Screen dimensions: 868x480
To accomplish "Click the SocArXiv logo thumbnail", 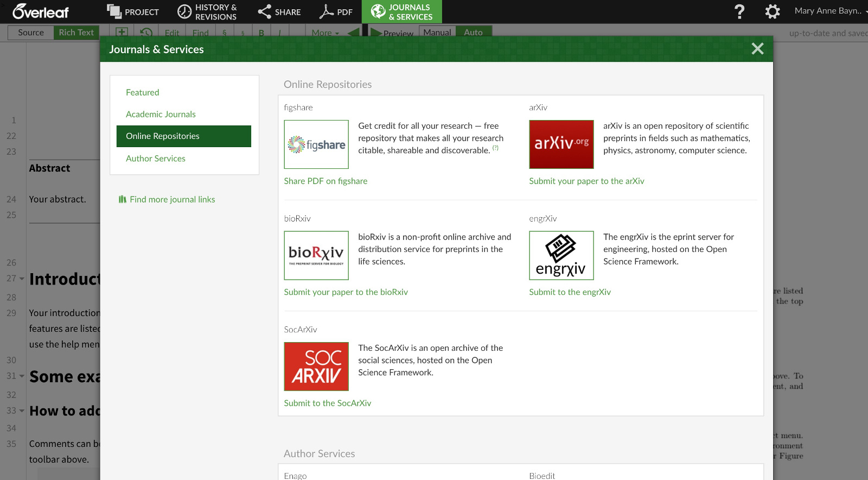I will click(x=316, y=367).
